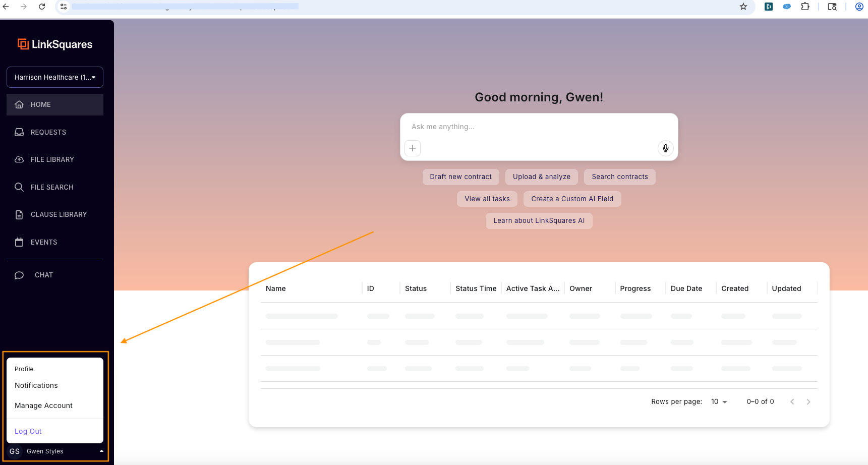Bookmark this page with star icon
Image resolution: width=868 pixels, height=465 pixels.
[x=743, y=7]
